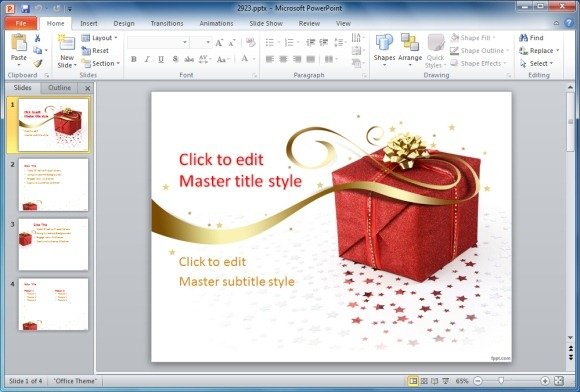Select the Format Painter brush icon

coord(37,63)
